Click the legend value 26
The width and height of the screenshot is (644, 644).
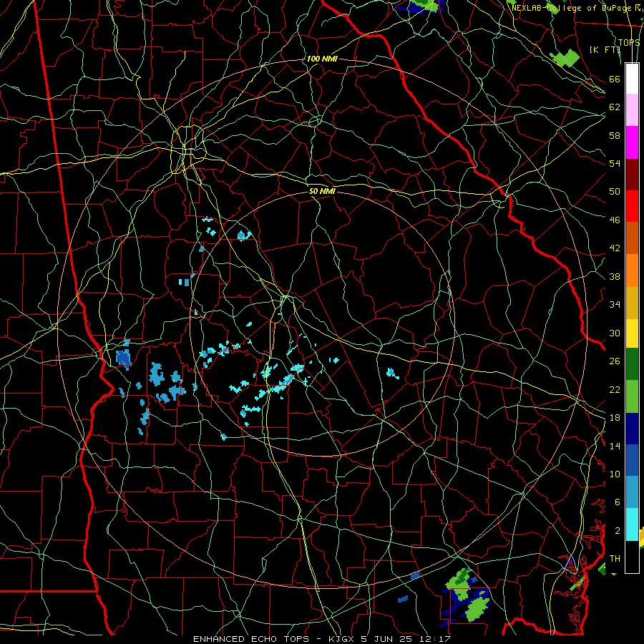(x=615, y=361)
